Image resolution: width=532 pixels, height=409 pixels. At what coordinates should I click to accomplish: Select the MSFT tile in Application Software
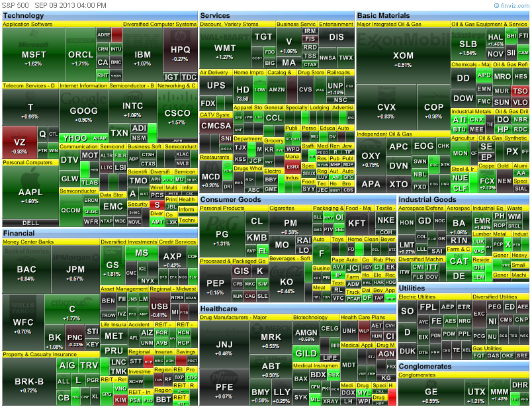(34, 55)
